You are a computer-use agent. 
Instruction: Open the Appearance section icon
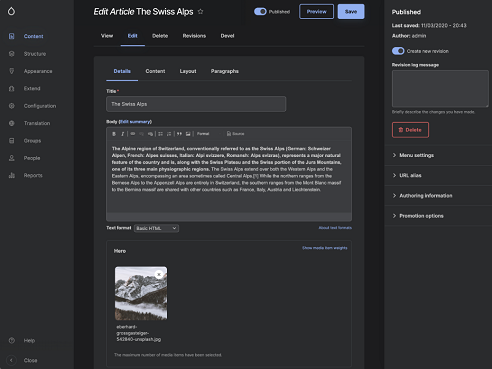pos(12,71)
